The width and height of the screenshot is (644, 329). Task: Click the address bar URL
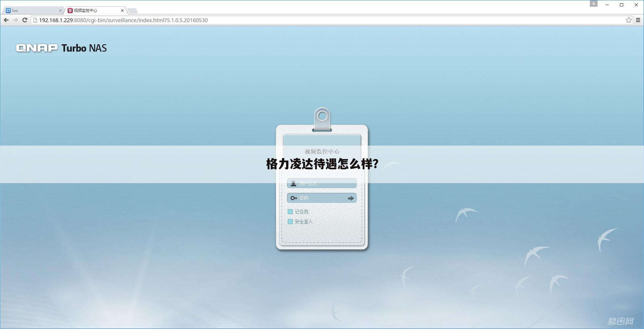click(123, 20)
